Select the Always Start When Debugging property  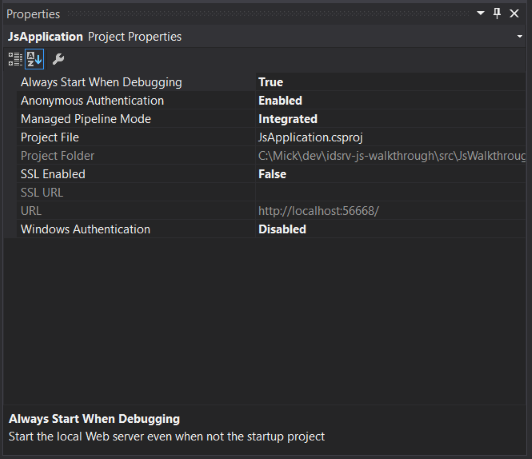click(101, 82)
